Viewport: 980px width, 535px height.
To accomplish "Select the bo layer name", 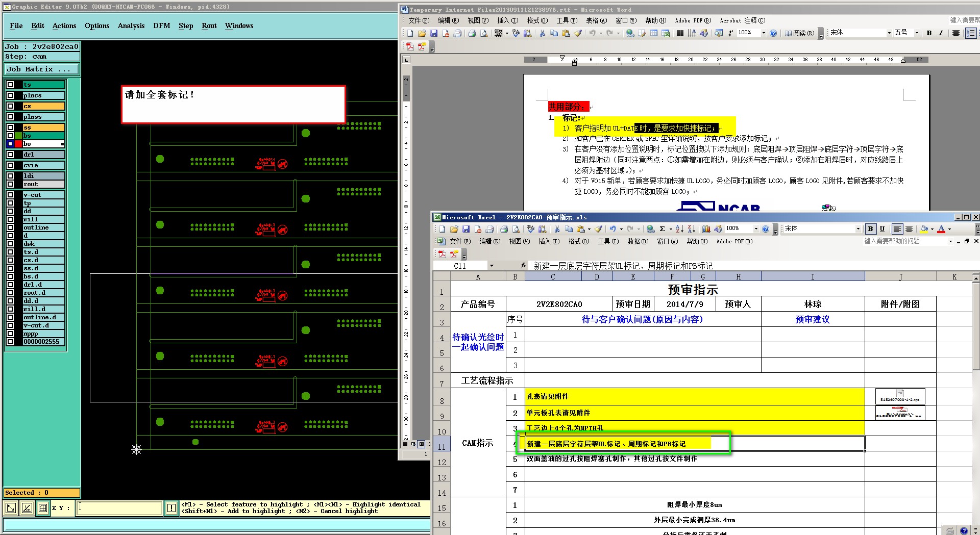I will (43, 144).
